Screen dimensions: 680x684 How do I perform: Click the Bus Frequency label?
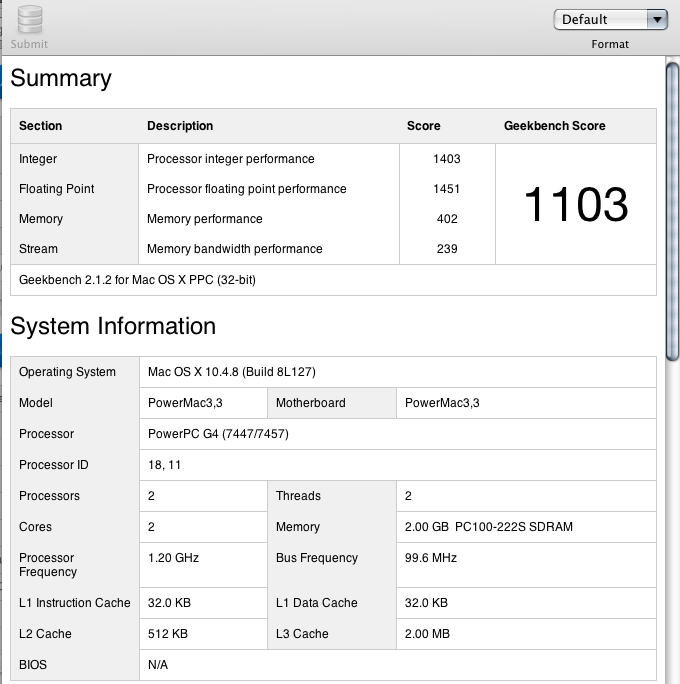(317, 558)
